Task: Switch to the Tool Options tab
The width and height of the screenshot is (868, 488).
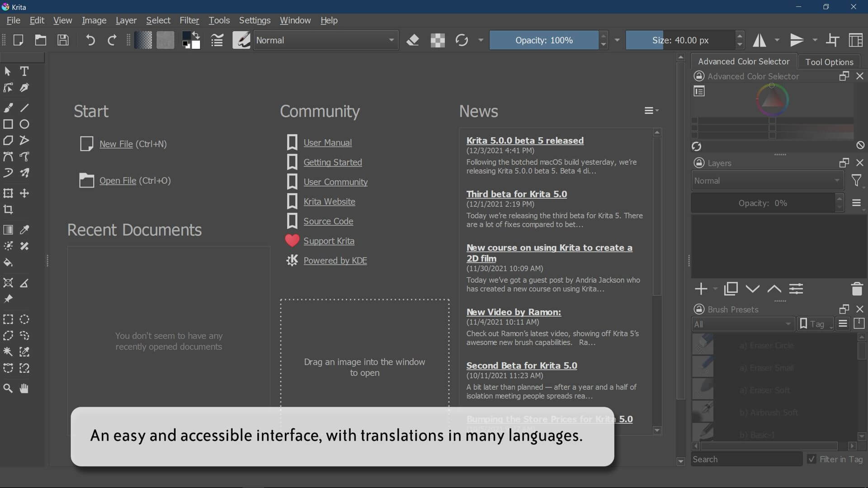Action: tap(829, 62)
